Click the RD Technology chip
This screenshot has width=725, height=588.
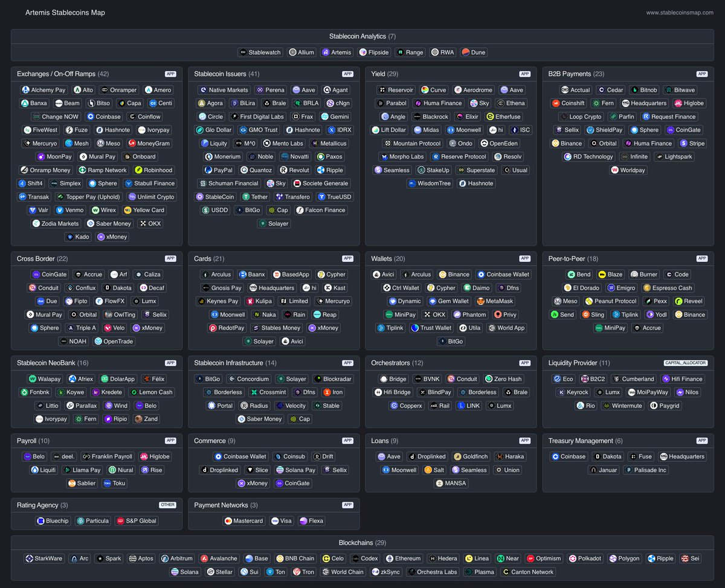(588, 157)
